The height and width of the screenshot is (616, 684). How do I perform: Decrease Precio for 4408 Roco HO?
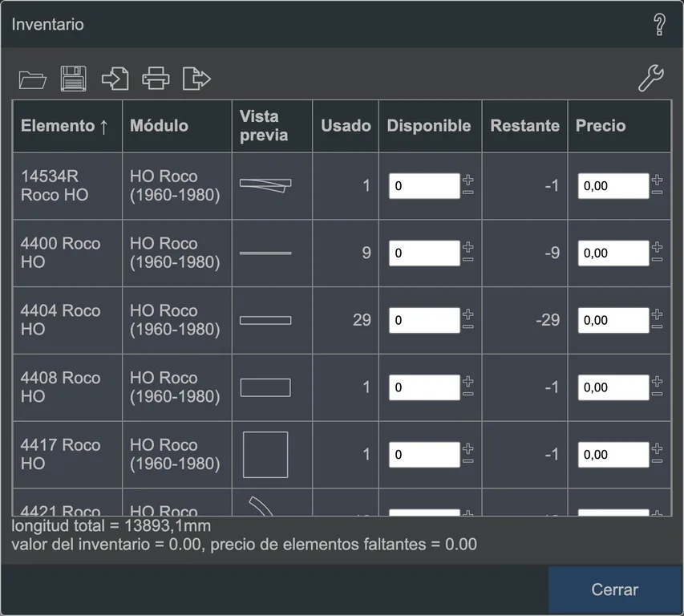tap(658, 394)
